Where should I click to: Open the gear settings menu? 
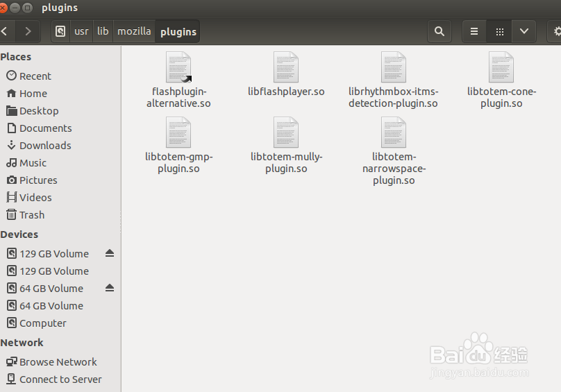556,31
